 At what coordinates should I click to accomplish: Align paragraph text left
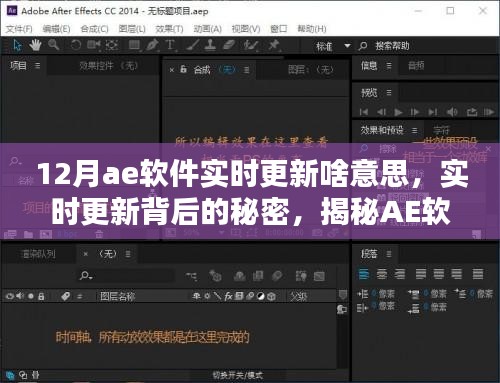tap(364, 274)
